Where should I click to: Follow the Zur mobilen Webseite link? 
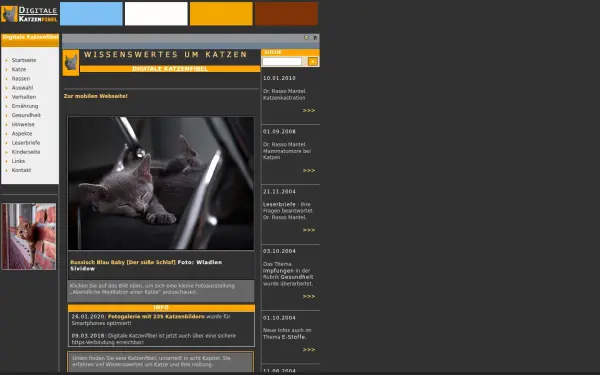[x=96, y=96]
